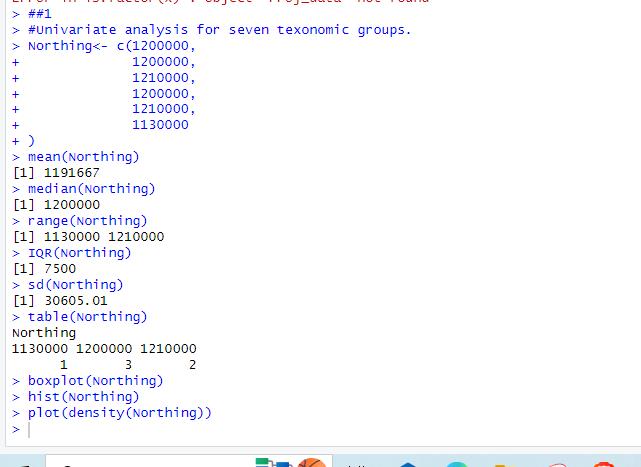This screenshot has width=641, height=467.
Task: Select the hist(Northing) command
Action: [83, 397]
